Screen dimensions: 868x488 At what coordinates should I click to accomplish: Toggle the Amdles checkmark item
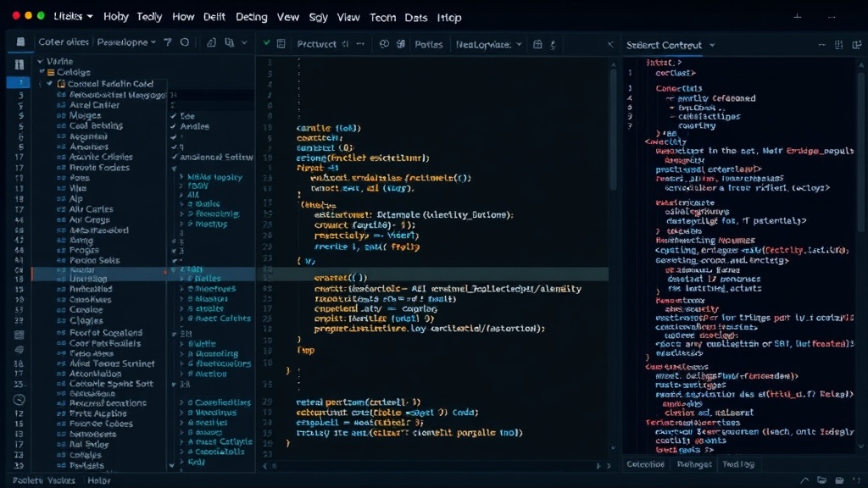pos(190,126)
